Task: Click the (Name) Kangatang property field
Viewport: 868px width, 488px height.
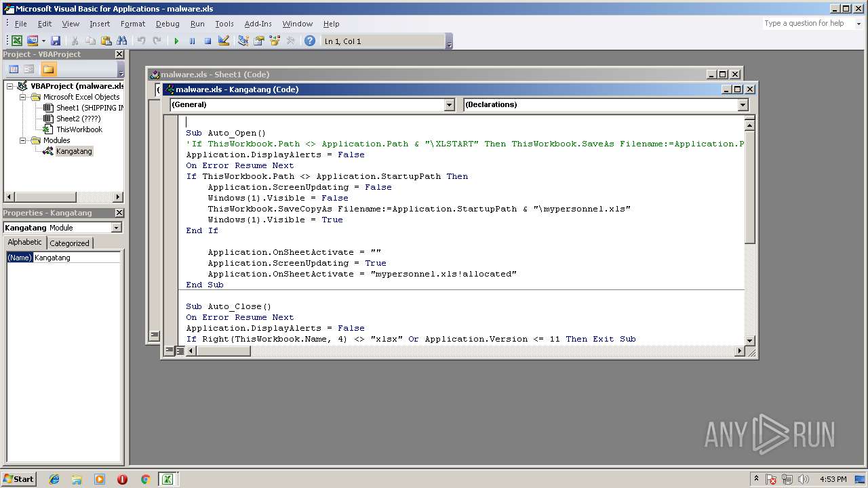Action: (x=64, y=258)
